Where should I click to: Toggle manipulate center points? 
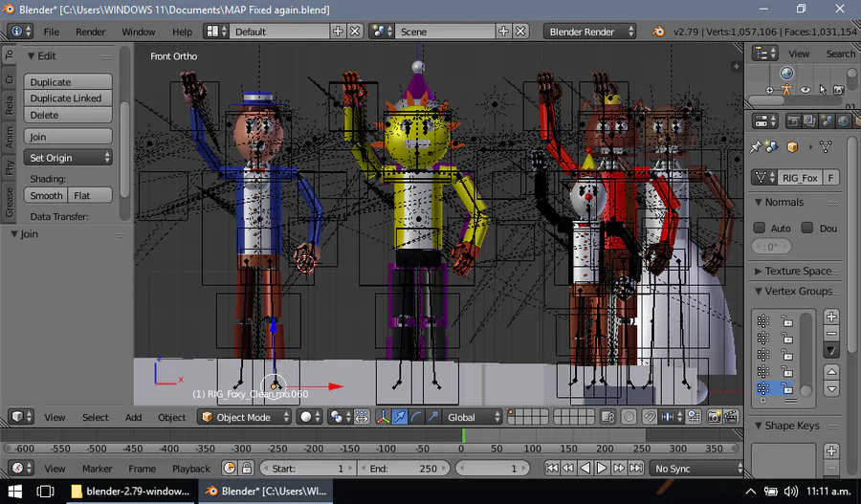point(362,417)
